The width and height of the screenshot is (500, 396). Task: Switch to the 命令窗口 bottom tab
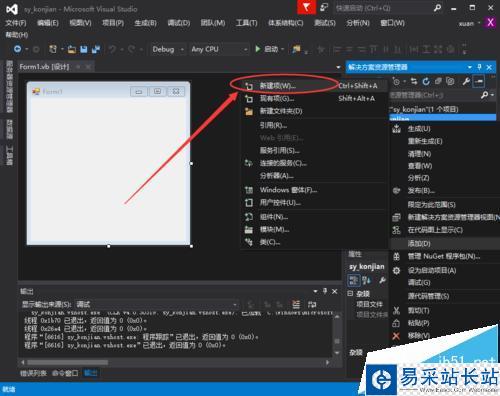[65, 373]
